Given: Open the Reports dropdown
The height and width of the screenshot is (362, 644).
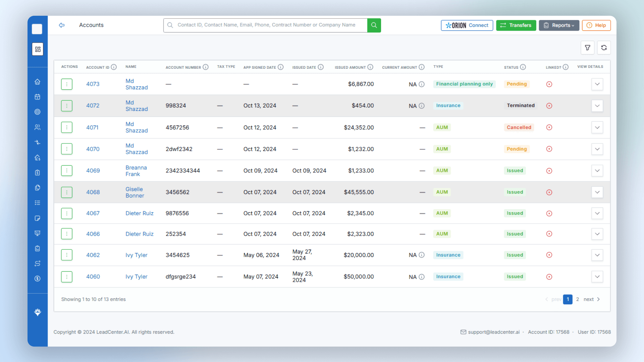Looking at the screenshot, I should 559,25.
